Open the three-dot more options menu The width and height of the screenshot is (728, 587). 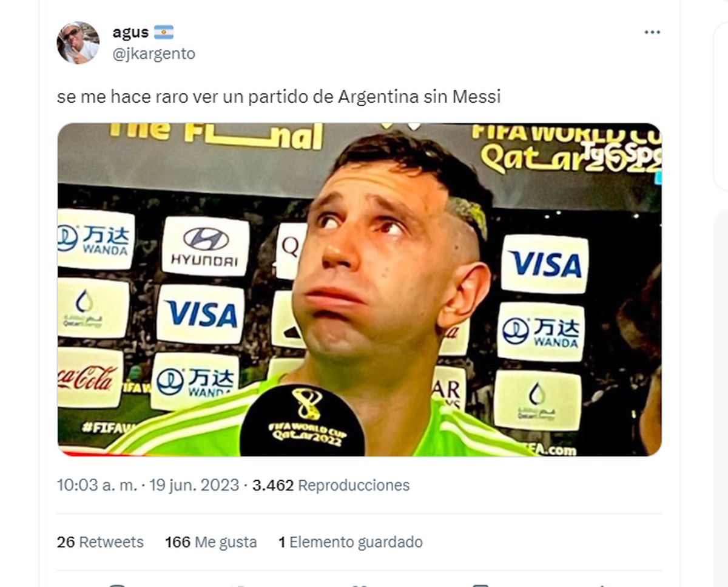pos(652,32)
